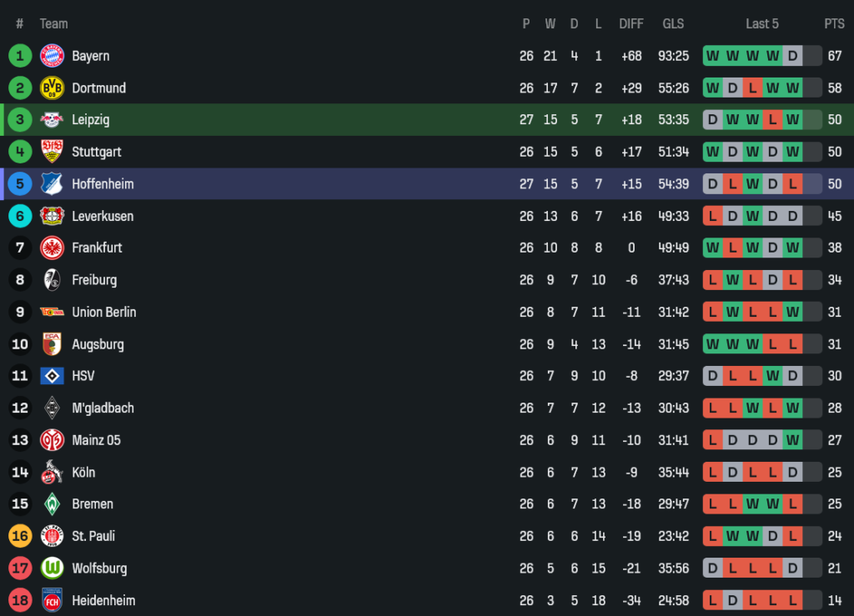Click the Bayern club crest icon

pyautogui.click(x=52, y=56)
